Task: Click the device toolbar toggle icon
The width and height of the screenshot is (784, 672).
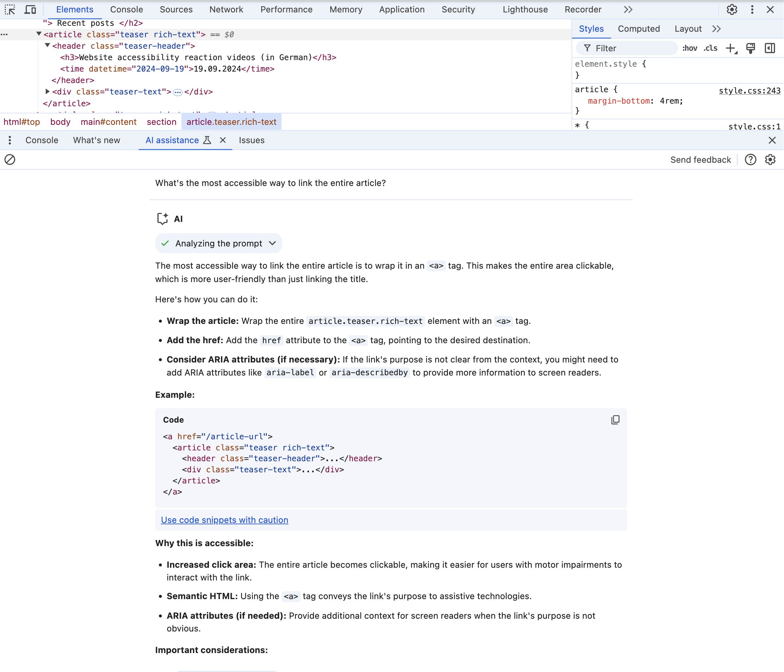Action: coord(31,9)
